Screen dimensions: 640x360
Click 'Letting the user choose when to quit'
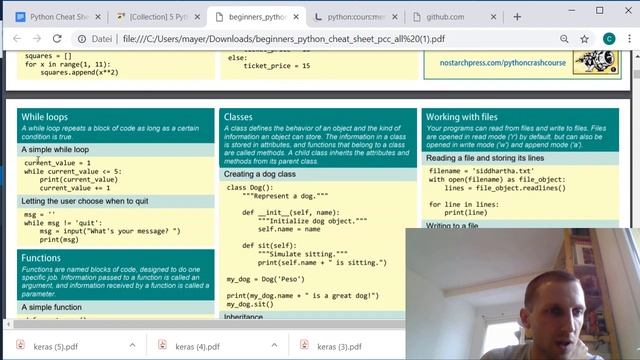[84, 201]
